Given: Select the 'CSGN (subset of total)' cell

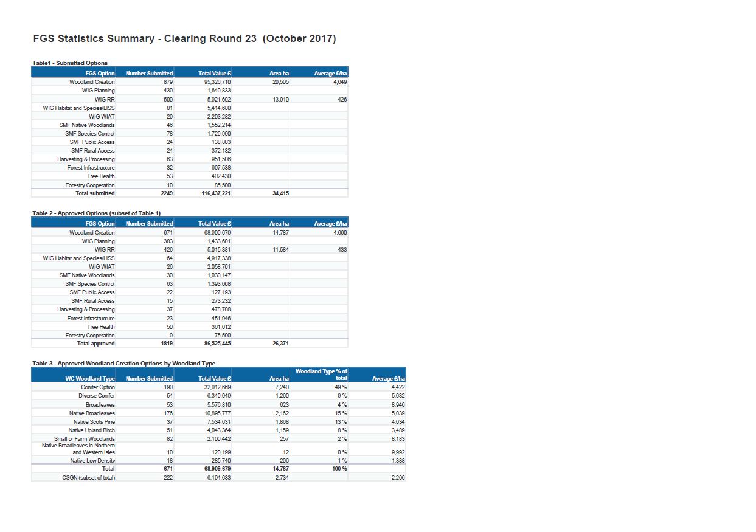Looking at the screenshot, I should pos(89,477).
